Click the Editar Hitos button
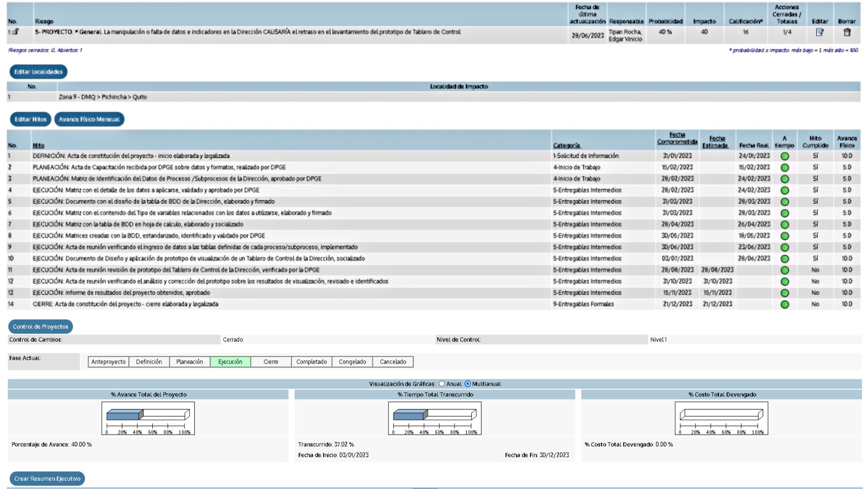868x489 pixels. (30, 119)
